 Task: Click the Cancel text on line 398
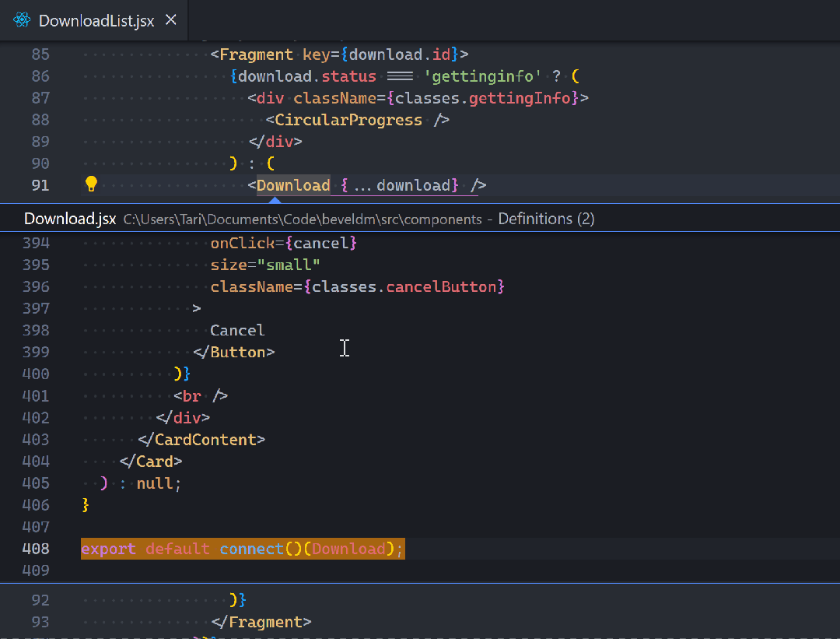[x=237, y=331]
